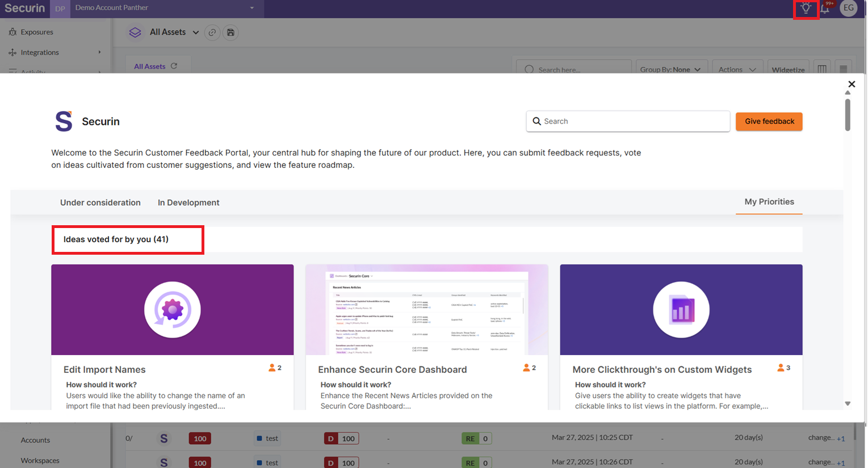Screen dimensions: 868x468
Task: Click the Enhance Securin Core Dashboard title
Action: click(x=392, y=369)
